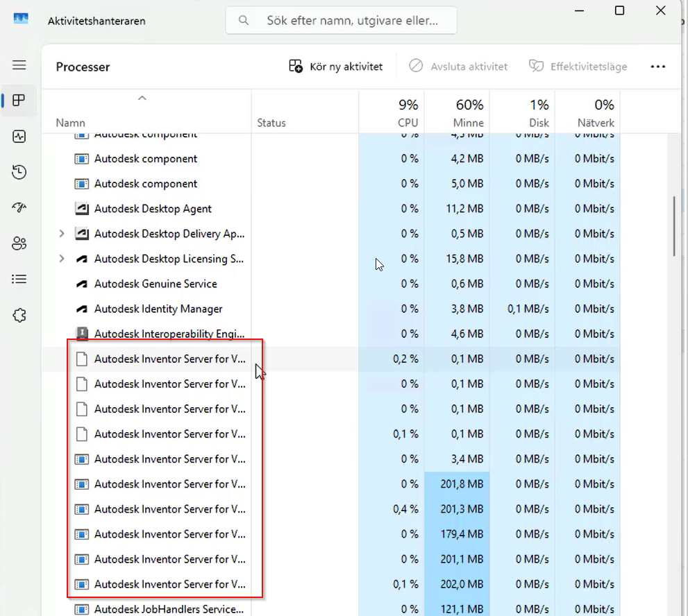688x616 pixels.
Task: Select Inventor Server row using 201,1 MB
Action: [331, 559]
